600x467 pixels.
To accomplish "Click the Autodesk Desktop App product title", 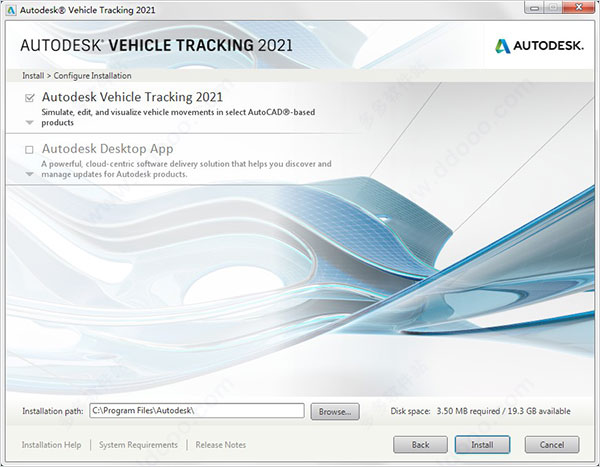I will tap(108, 149).
